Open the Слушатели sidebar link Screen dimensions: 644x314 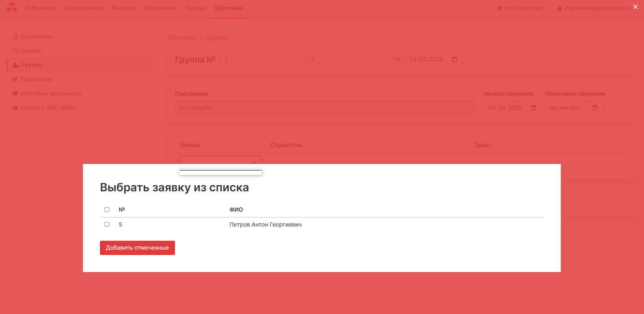[36, 37]
